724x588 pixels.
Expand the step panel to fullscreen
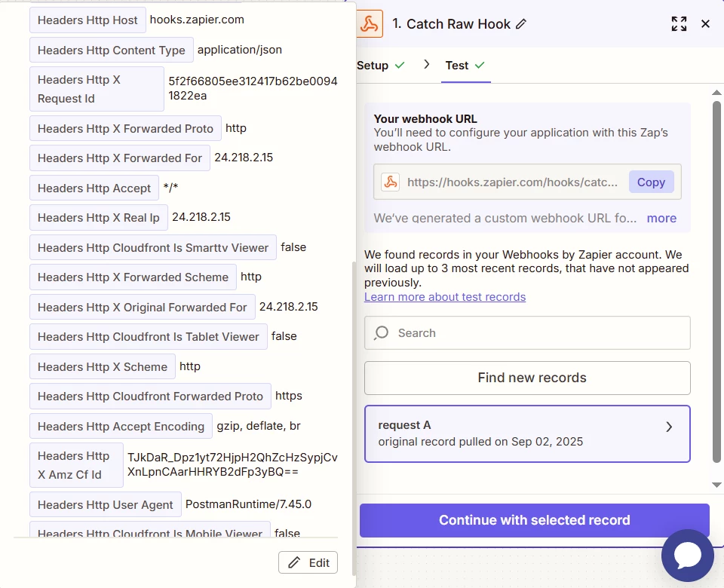pyautogui.click(x=679, y=24)
